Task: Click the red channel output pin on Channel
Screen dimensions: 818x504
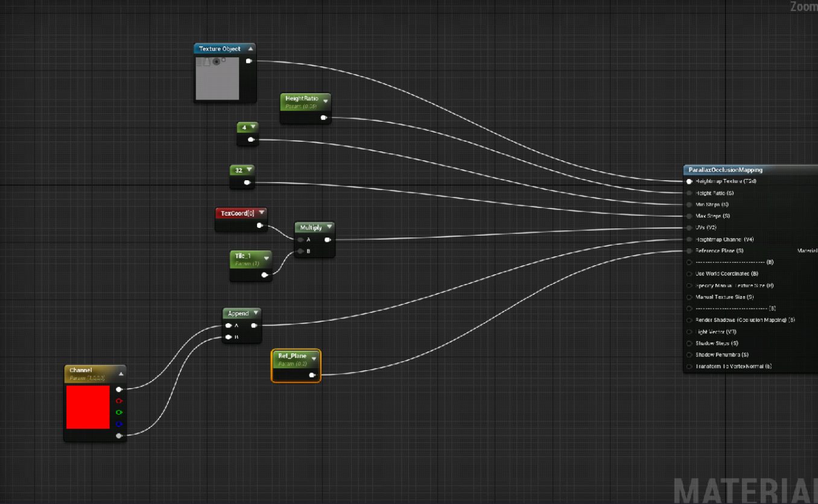Action: pos(119,401)
